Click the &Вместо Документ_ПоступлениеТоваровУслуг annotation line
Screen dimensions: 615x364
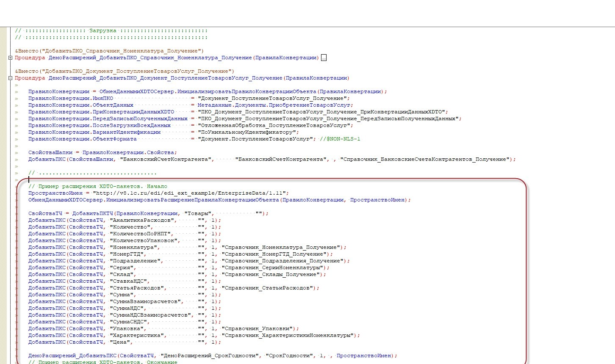click(x=125, y=71)
